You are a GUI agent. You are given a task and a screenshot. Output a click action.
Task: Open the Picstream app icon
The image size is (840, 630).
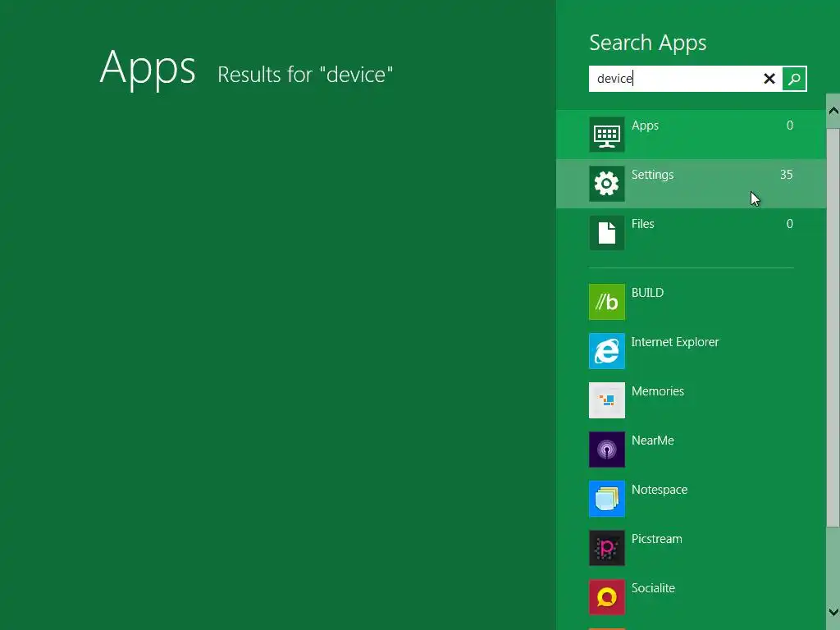point(606,548)
